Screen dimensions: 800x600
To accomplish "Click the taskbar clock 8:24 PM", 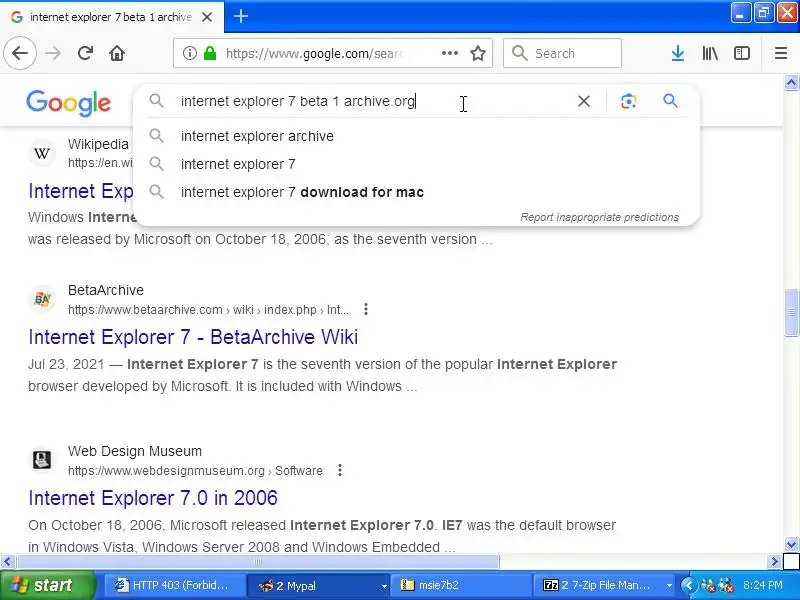I will 762,585.
